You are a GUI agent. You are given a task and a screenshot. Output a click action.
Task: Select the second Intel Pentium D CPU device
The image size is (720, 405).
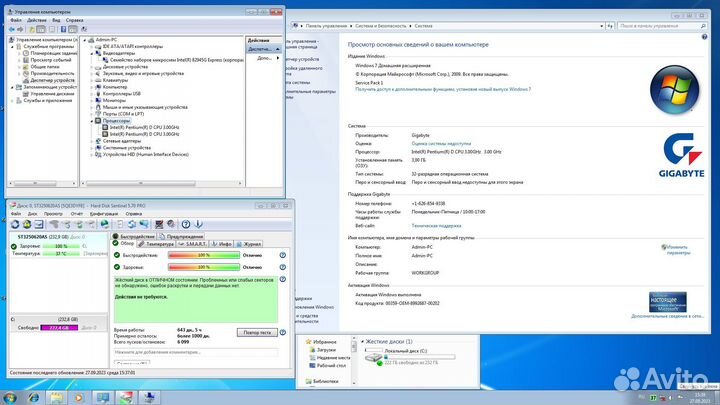pos(141,134)
